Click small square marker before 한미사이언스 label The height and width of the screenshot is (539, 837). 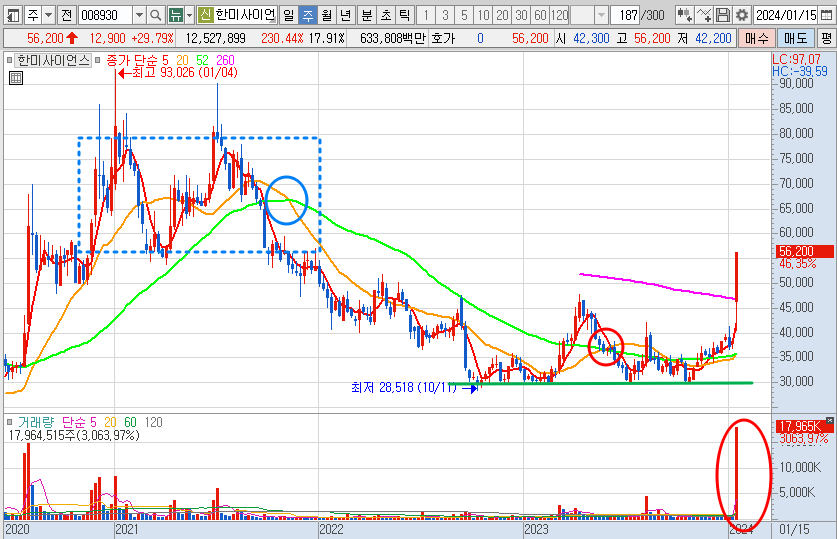(x=9, y=60)
